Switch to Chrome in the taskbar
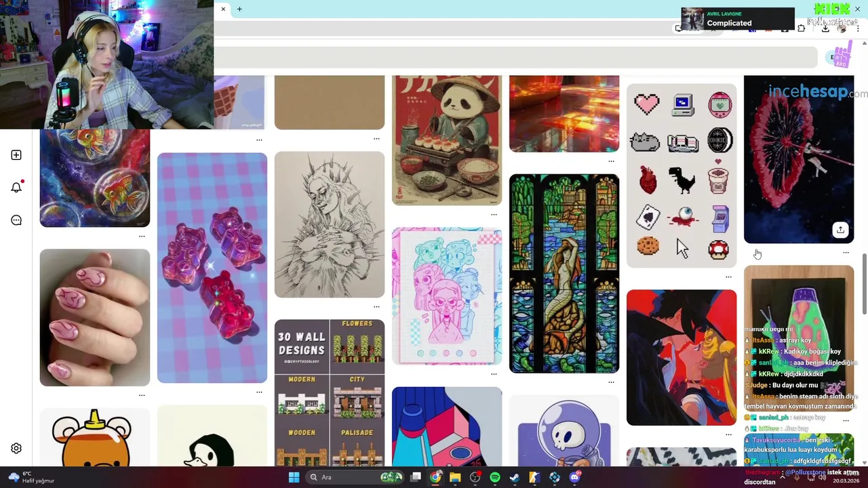This screenshot has width=868, height=488. click(435, 477)
